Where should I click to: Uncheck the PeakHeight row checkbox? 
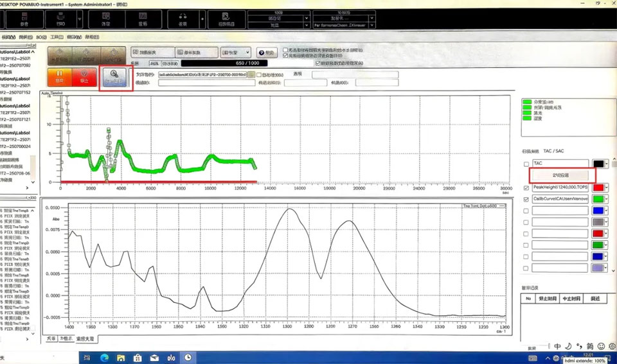coord(527,187)
